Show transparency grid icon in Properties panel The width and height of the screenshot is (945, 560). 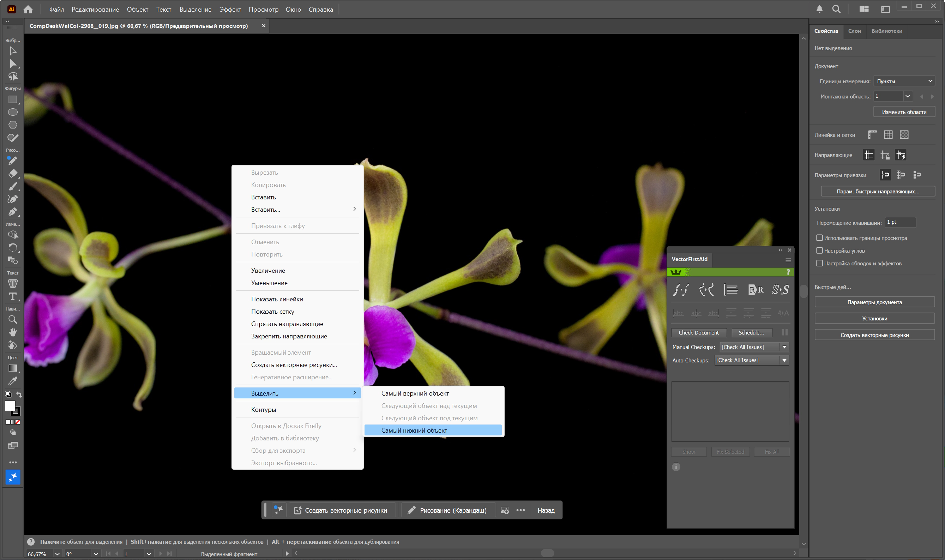(x=904, y=135)
